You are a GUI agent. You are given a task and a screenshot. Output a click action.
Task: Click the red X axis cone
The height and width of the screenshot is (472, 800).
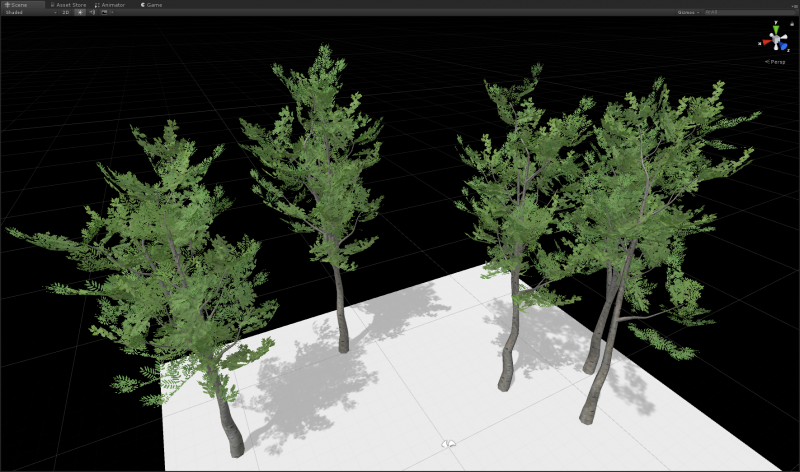pos(765,43)
